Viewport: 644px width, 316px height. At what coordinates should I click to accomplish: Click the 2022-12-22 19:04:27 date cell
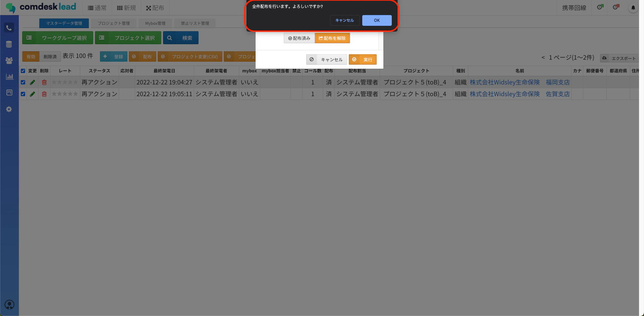click(164, 82)
